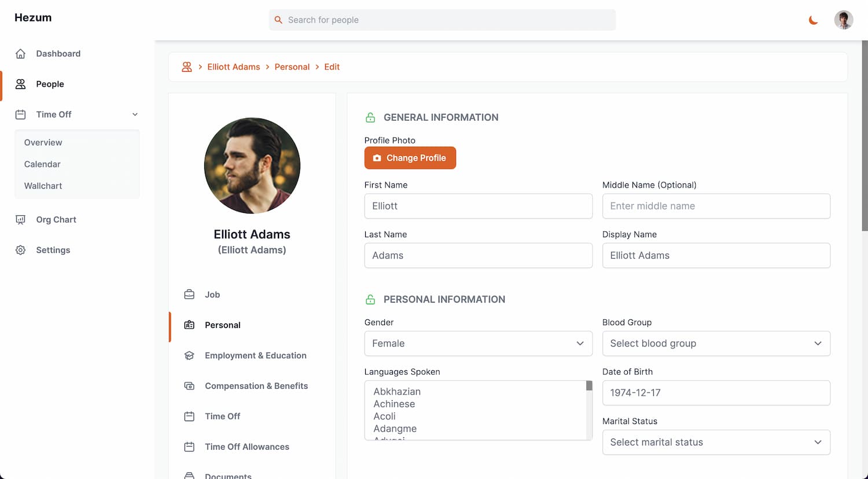Open the Dashboard home icon

20,53
